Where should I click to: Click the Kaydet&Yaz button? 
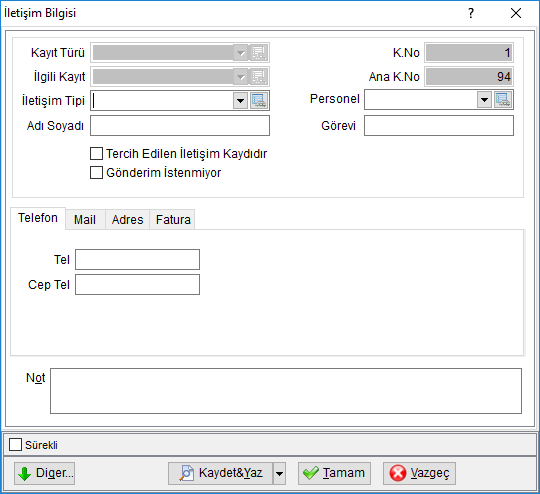[x=220, y=473]
